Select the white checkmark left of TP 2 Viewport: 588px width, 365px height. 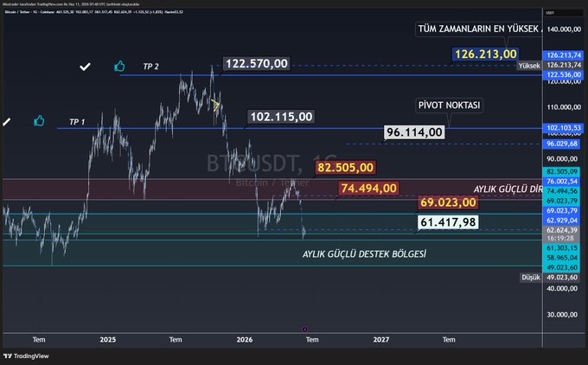click(x=85, y=67)
